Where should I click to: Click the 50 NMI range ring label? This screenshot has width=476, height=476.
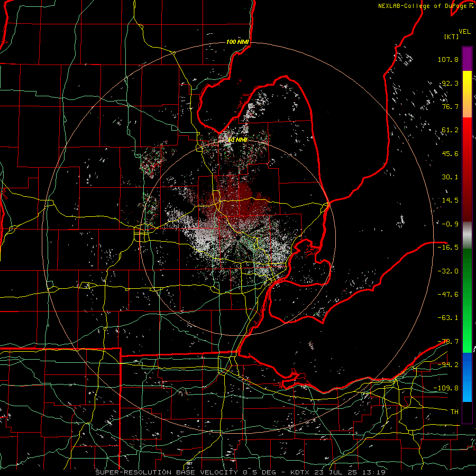pos(237,140)
